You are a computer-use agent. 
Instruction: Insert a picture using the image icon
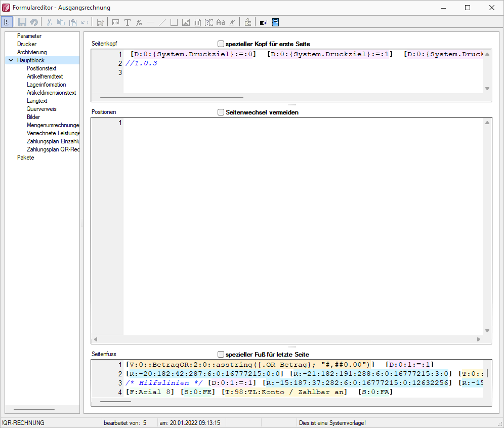coord(186,22)
